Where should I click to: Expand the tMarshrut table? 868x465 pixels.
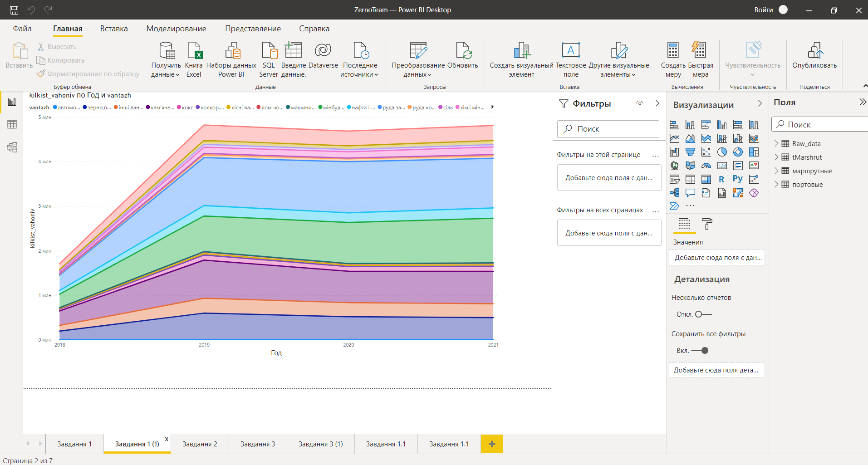(x=776, y=157)
